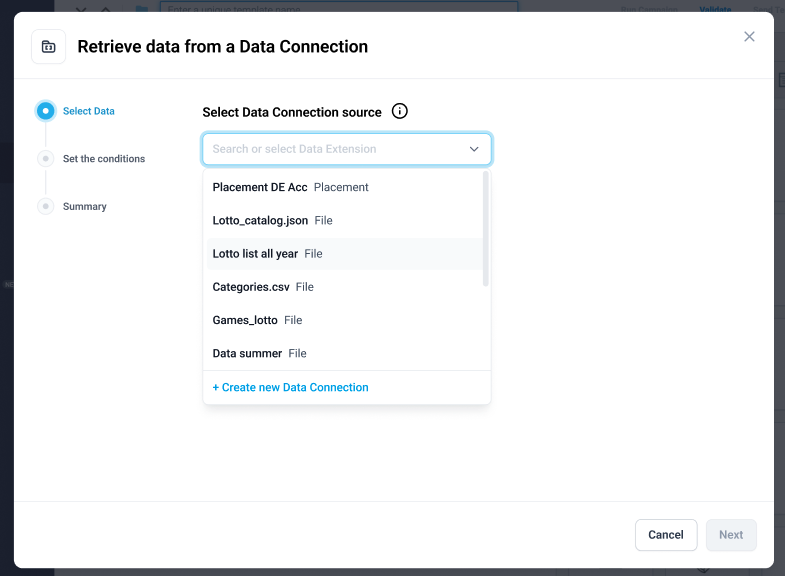The height and width of the screenshot is (576, 785).
Task: Click Create new Data Connection link
Action: [290, 387]
